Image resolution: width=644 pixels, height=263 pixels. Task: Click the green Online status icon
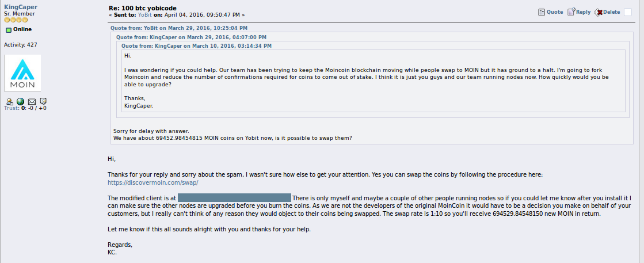coord(9,29)
